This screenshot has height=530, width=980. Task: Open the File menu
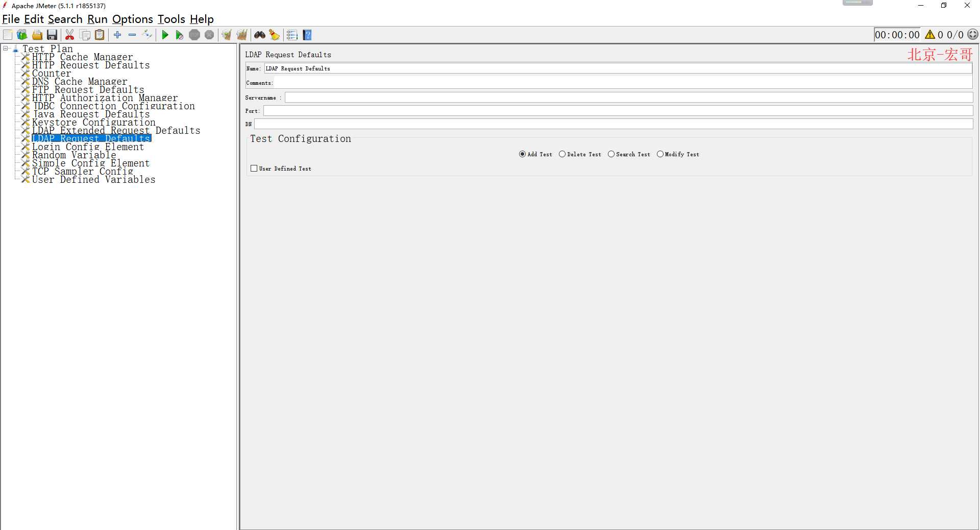pos(11,19)
